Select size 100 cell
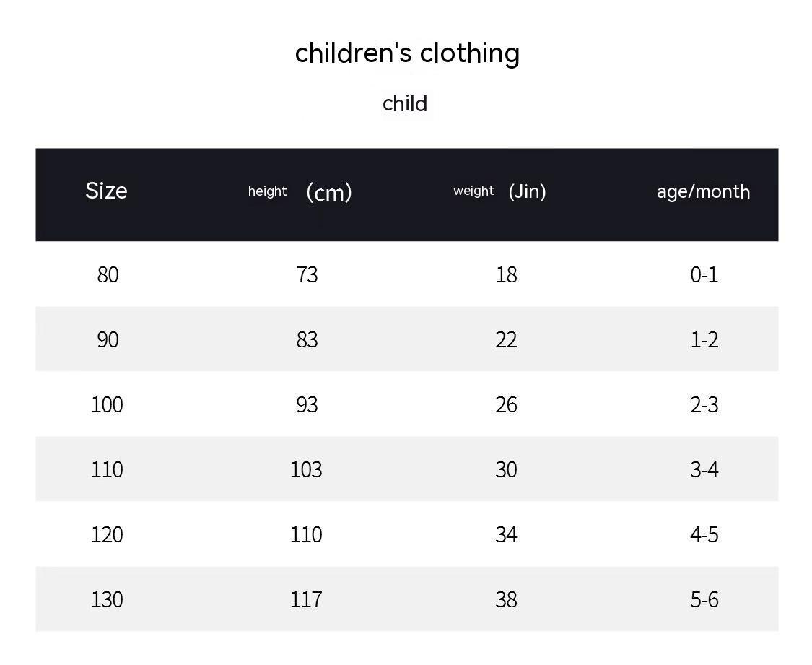This screenshot has width=812, height=665. coord(107,404)
